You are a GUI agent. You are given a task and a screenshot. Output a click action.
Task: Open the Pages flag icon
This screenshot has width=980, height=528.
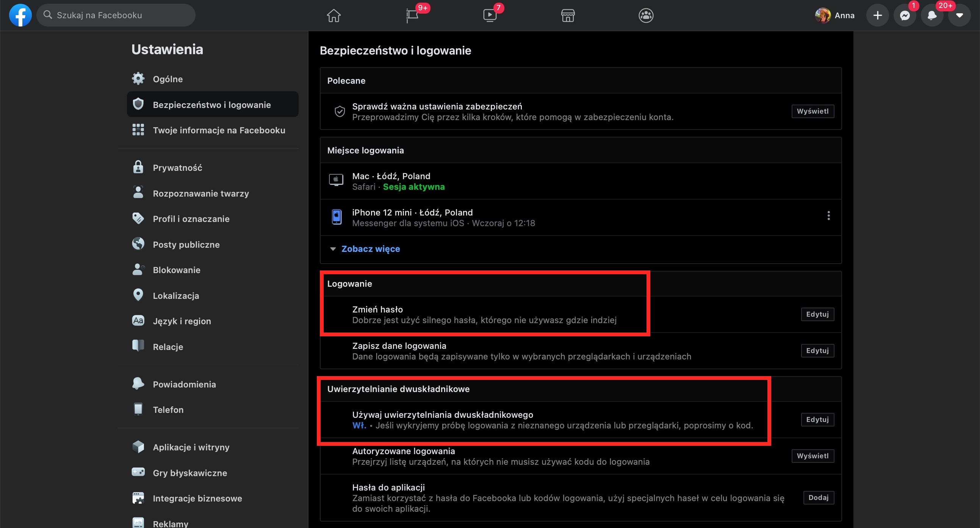[x=412, y=16]
